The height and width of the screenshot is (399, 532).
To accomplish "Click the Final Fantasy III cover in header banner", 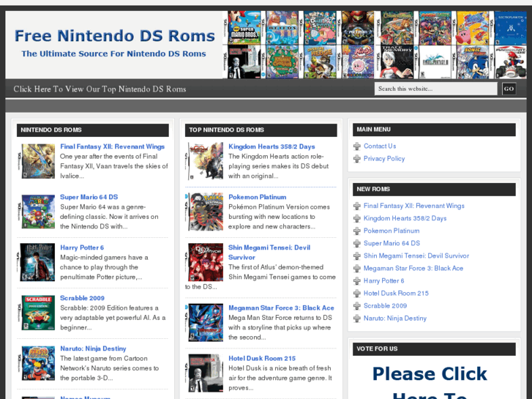I will [x=434, y=62].
